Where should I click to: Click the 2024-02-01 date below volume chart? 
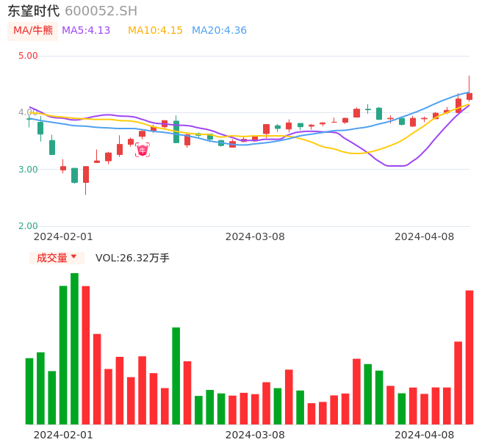[x=63, y=435]
